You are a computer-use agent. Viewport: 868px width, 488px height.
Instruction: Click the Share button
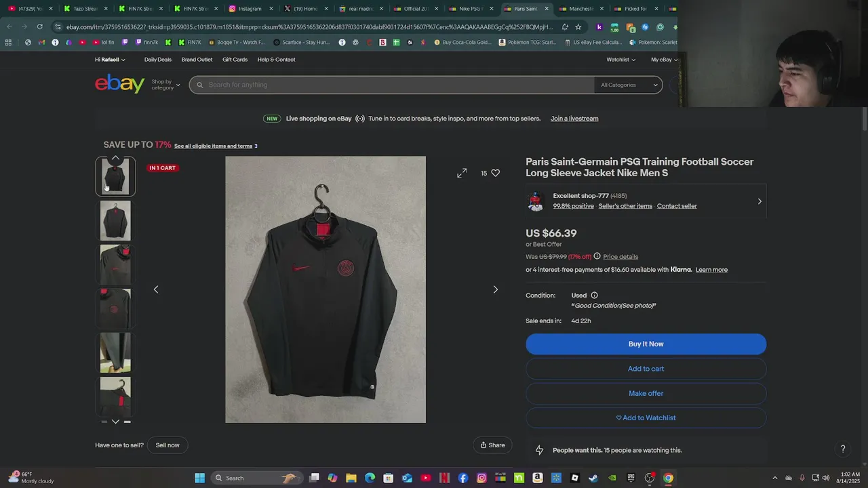(493, 445)
